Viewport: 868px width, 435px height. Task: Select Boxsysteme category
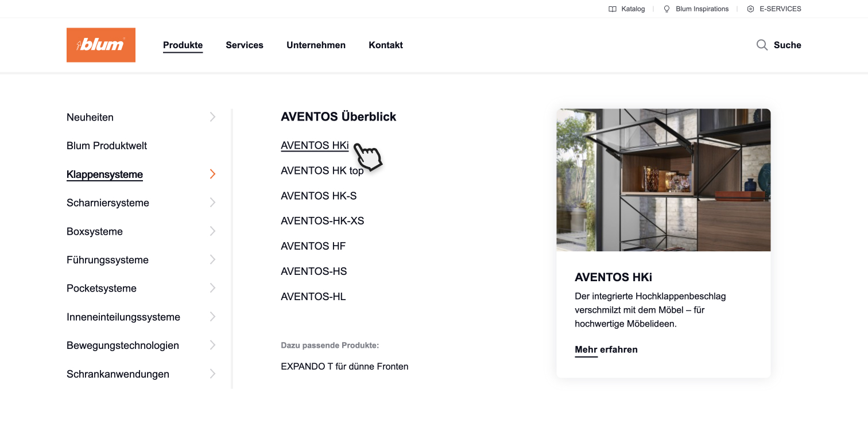tap(95, 231)
